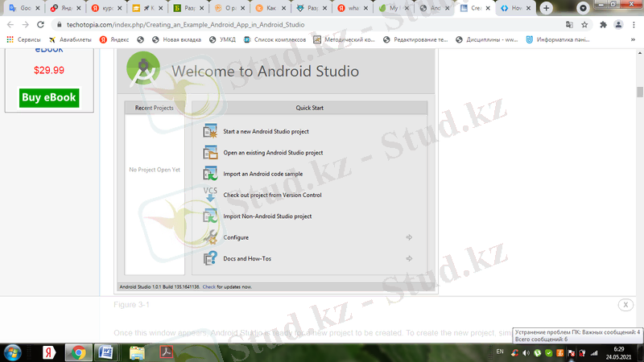Click the Import Non-Android Studio project icon

tap(210, 216)
